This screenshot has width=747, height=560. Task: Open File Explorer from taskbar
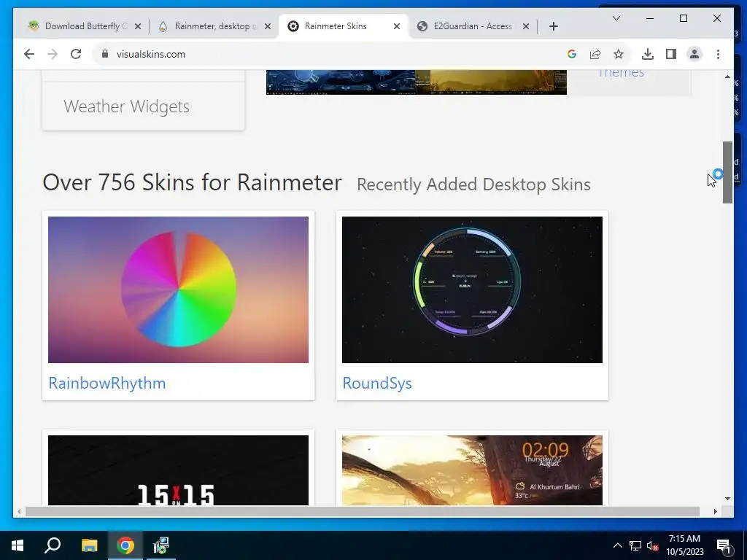coord(89,545)
